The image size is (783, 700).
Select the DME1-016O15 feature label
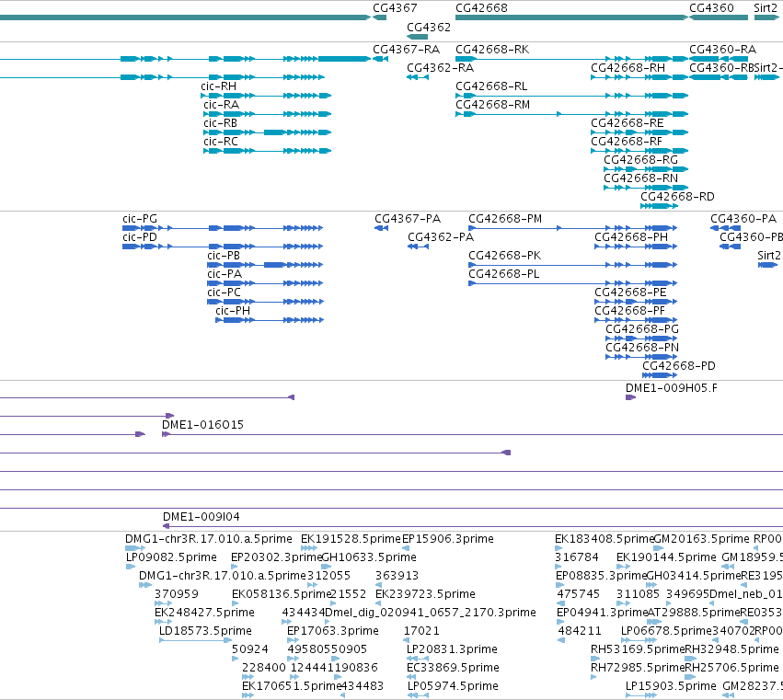click(202, 425)
